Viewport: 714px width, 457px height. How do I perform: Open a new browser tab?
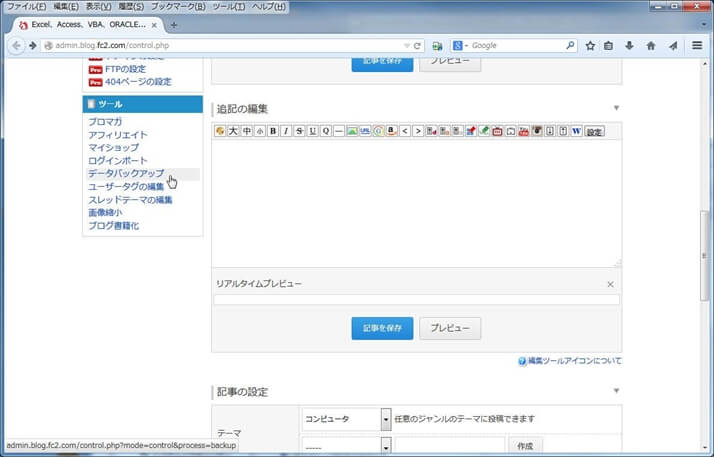(174, 25)
